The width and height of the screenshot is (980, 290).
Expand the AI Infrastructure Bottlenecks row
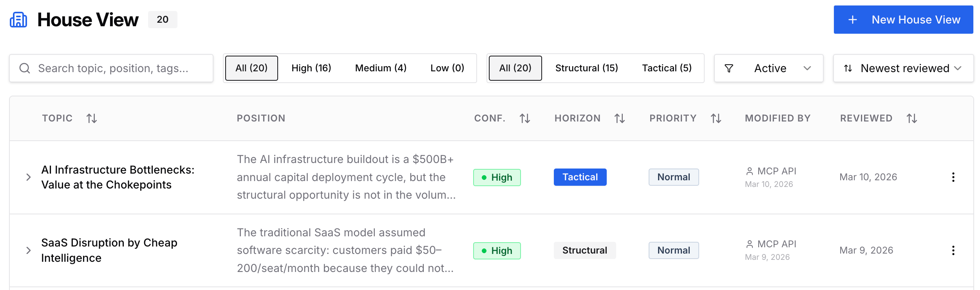click(28, 177)
